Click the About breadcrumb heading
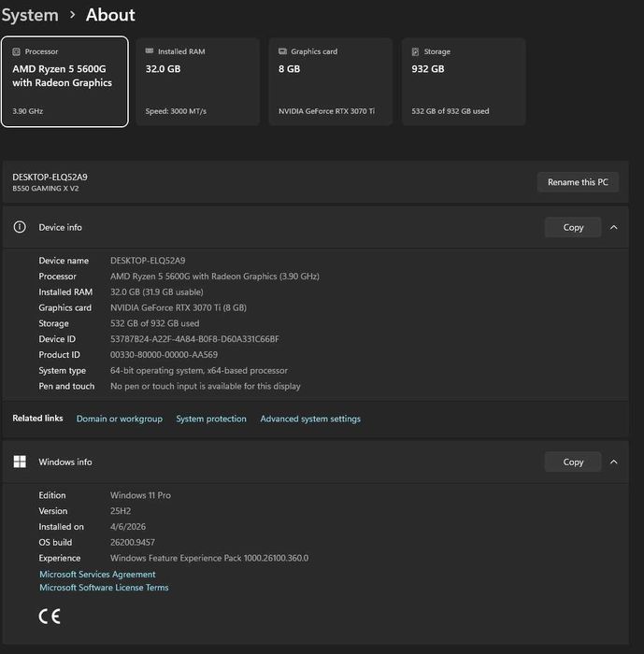This screenshot has width=644, height=654. pyautogui.click(x=110, y=15)
